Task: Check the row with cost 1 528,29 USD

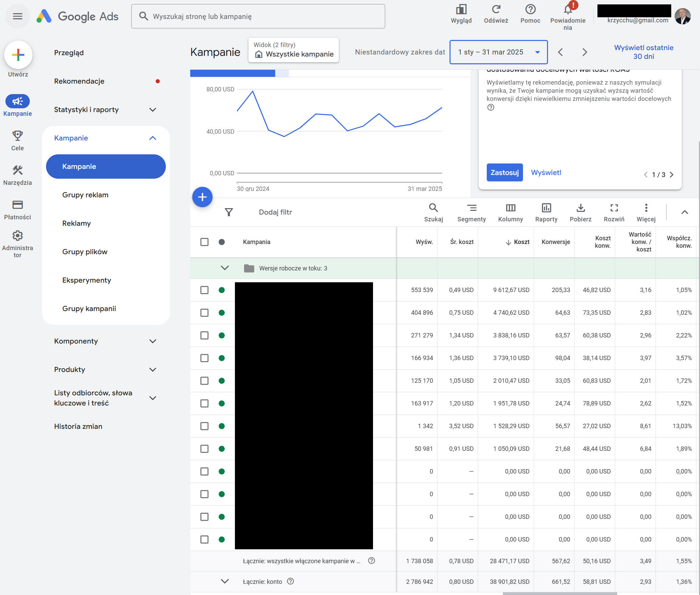Action: tap(204, 426)
